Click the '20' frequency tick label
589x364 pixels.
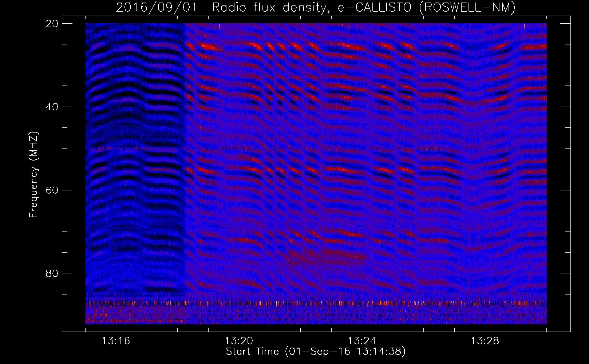pos(52,23)
